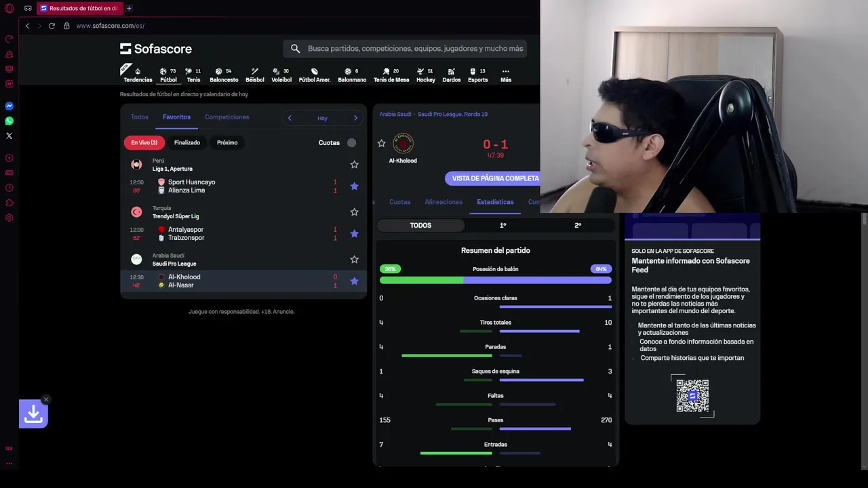The width and height of the screenshot is (868, 488).
Task: Click the Sofascore app QR code
Action: [x=692, y=396]
